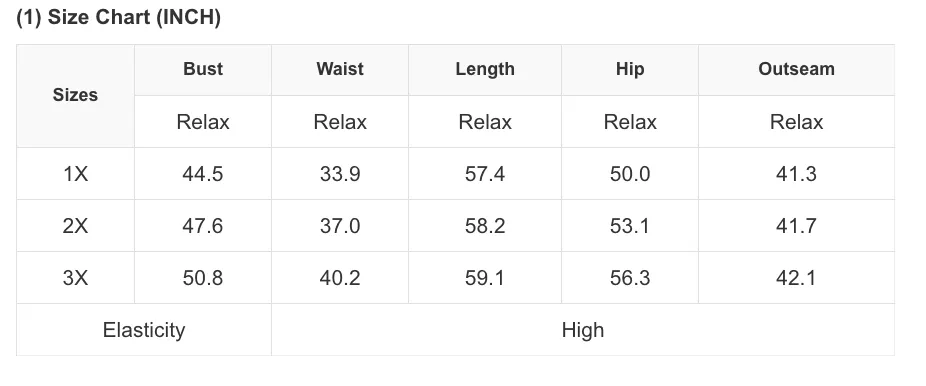The width and height of the screenshot is (926, 386).
Task: Select the 2X size row label
Action: (x=75, y=226)
